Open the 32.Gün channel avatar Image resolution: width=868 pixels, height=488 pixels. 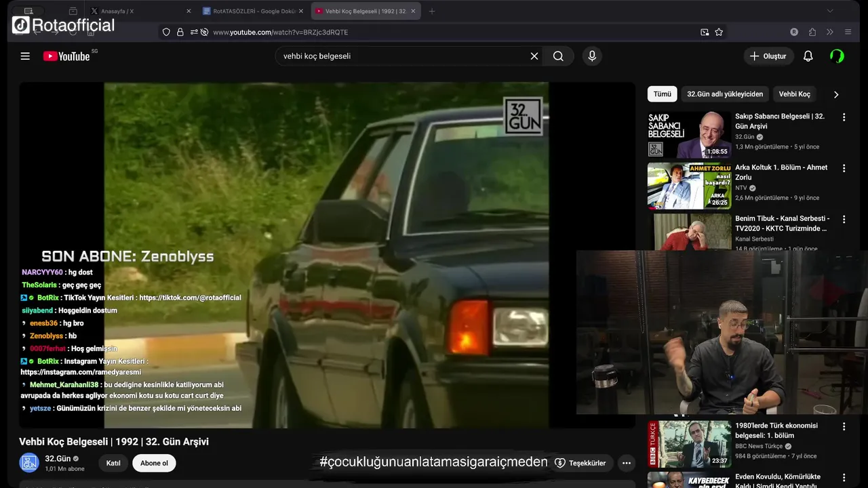tap(29, 463)
